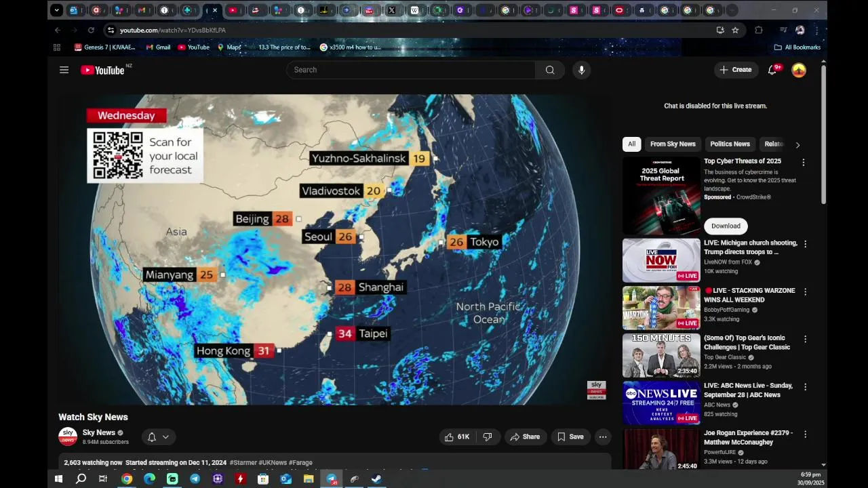Open the notifications bell in the header

click(x=772, y=70)
